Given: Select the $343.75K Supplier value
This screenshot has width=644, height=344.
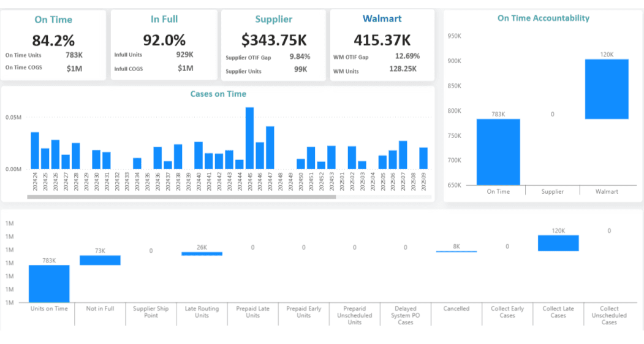Looking at the screenshot, I should point(274,40).
